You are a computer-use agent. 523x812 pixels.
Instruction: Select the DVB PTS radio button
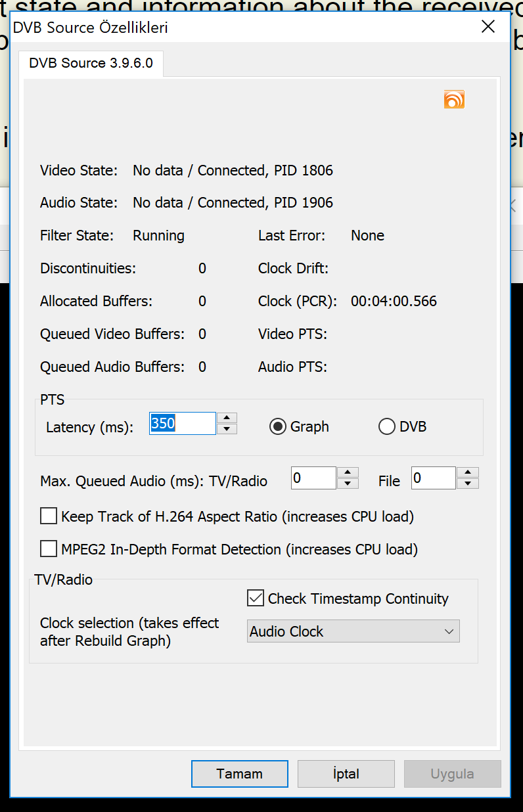[x=387, y=427]
